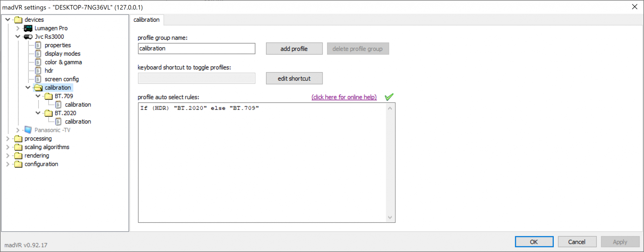Collapse the devices tree node

(x=8, y=20)
